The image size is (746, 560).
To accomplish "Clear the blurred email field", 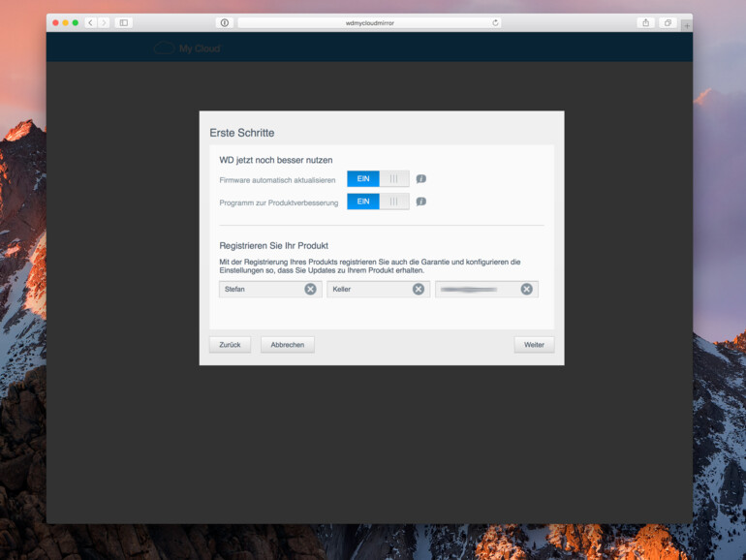I will (526, 290).
